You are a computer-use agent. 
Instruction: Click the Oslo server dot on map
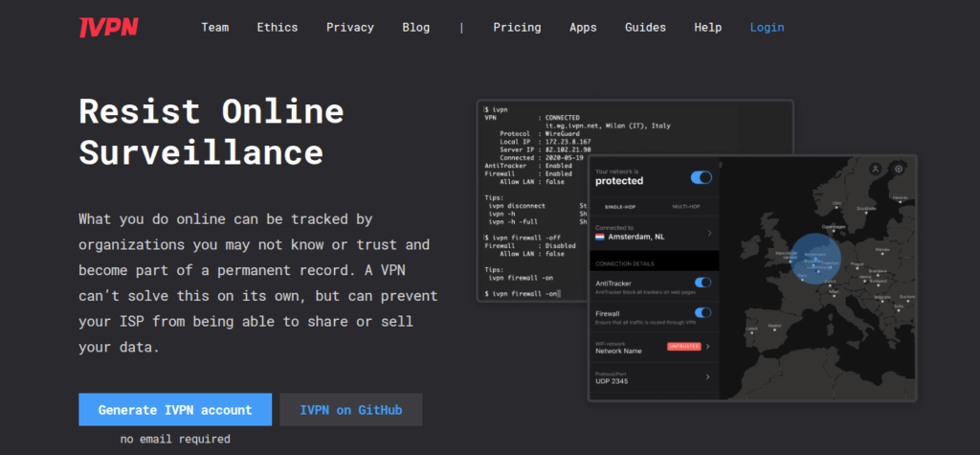coord(836,207)
